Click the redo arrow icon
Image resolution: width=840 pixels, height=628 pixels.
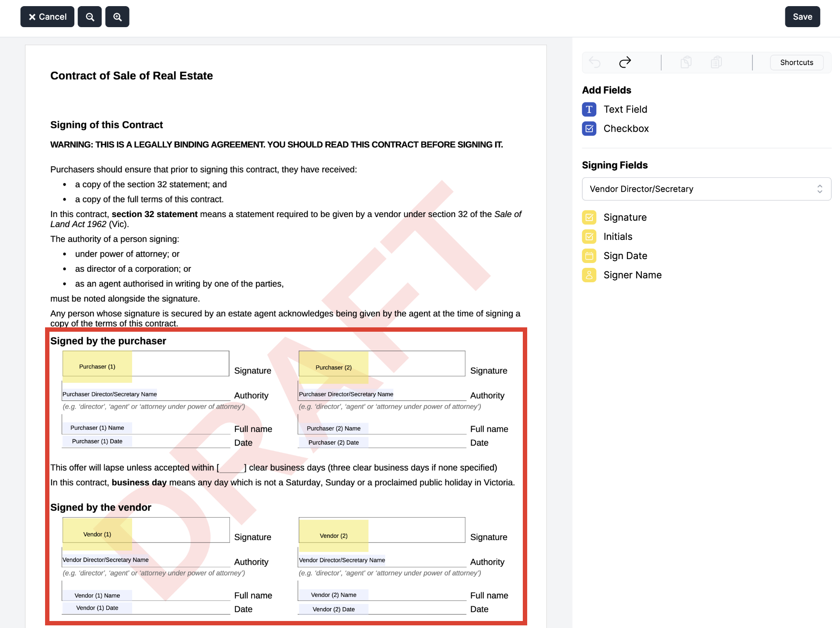pyautogui.click(x=625, y=62)
